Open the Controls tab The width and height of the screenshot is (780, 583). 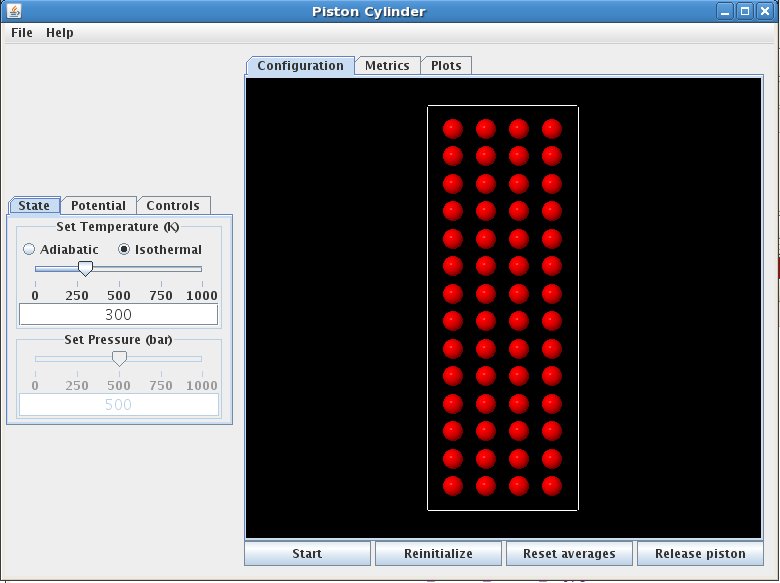(173, 205)
